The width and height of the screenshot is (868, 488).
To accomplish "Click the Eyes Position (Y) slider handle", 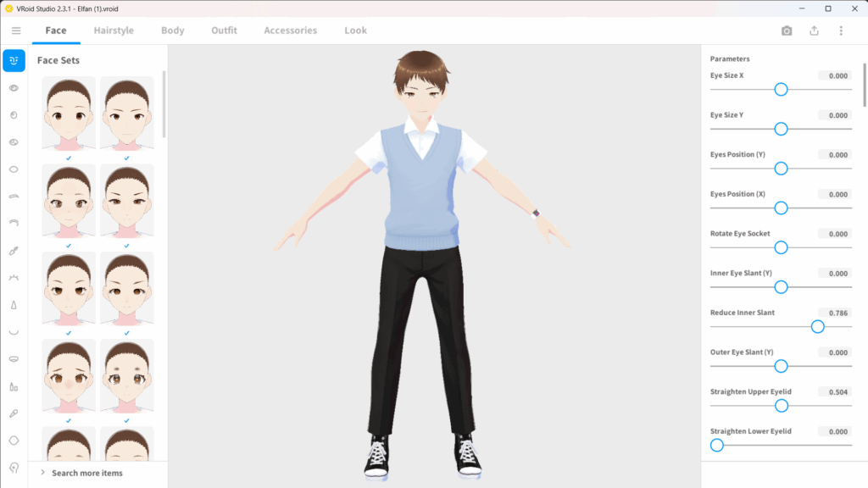I will (781, 169).
